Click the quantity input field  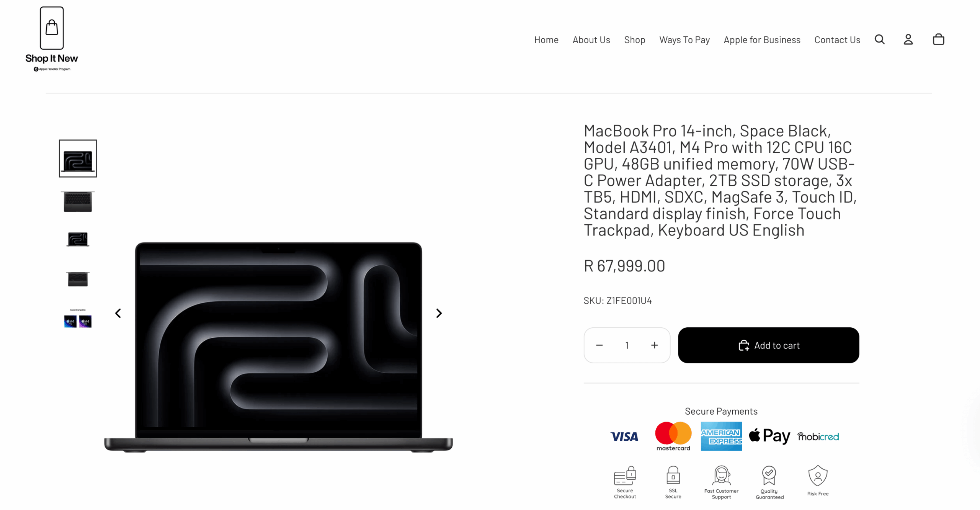[x=627, y=345]
